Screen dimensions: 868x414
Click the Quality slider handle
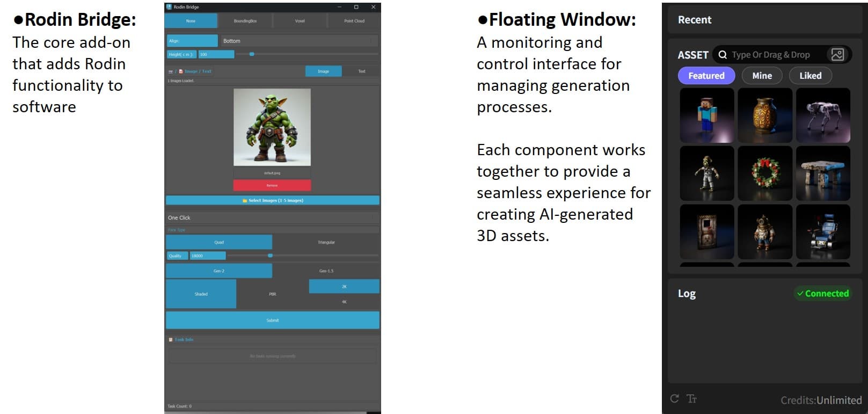coord(270,256)
